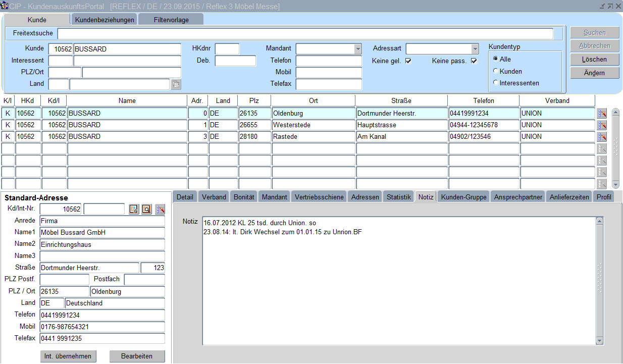The height and width of the screenshot is (364, 623).
Task: Select the Interessenten customer type
Action: pos(496,83)
